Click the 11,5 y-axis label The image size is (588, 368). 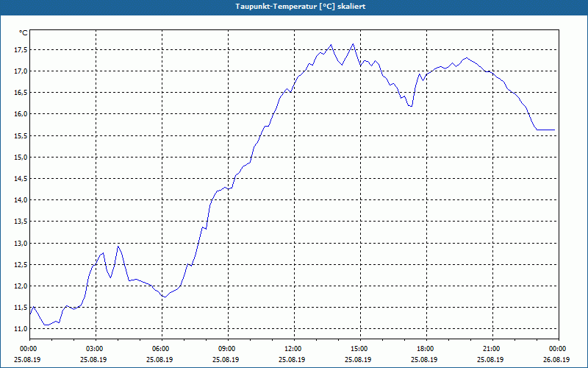[x=21, y=308]
